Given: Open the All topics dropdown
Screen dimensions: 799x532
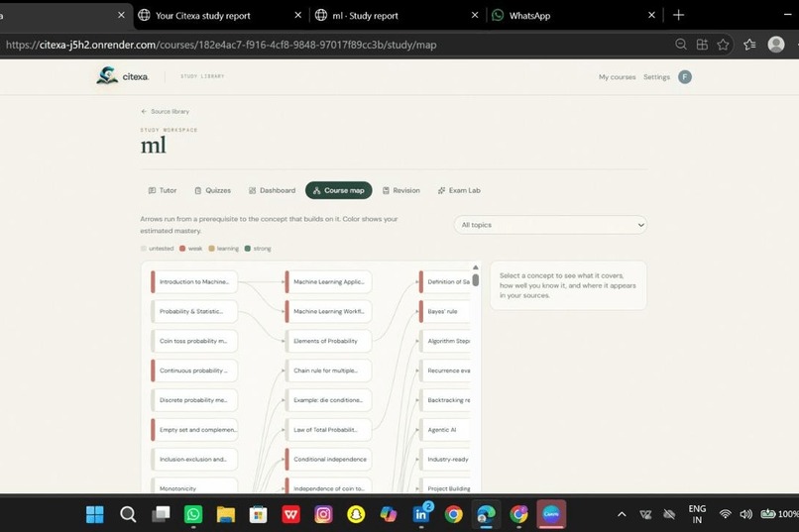Looking at the screenshot, I should point(550,225).
